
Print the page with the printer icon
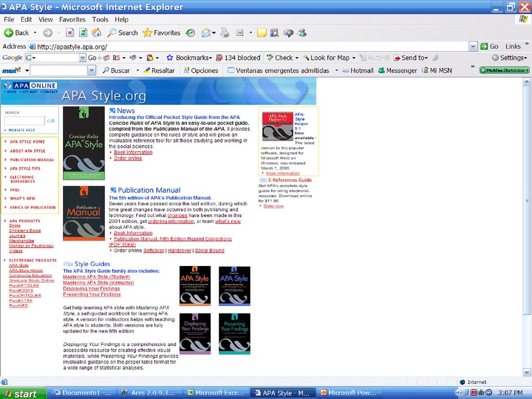tap(224, 33)
